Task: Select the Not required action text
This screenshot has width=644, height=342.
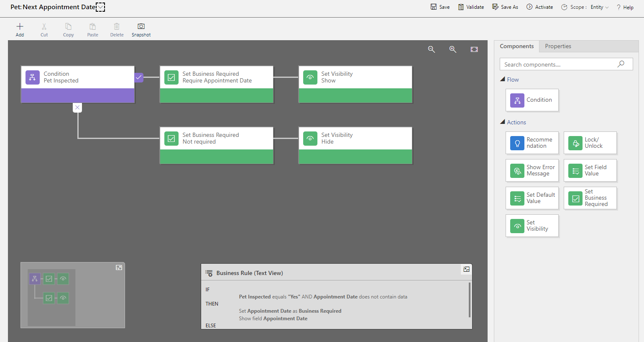Action: [199, 142]
